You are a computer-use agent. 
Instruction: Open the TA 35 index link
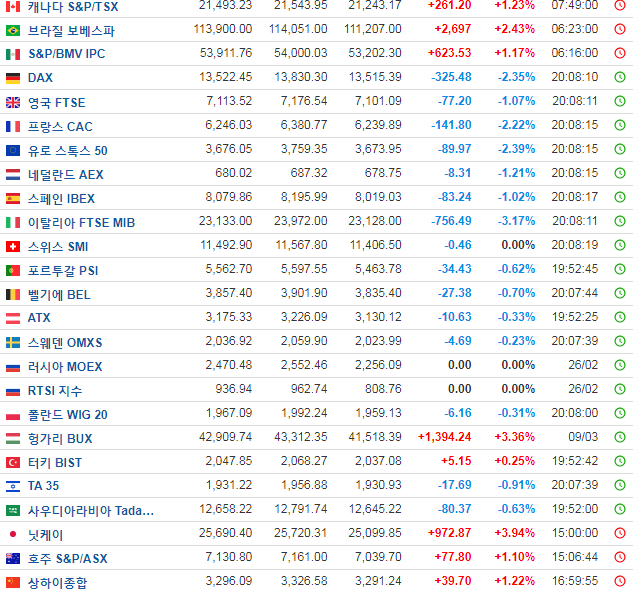tap(43, 486)
